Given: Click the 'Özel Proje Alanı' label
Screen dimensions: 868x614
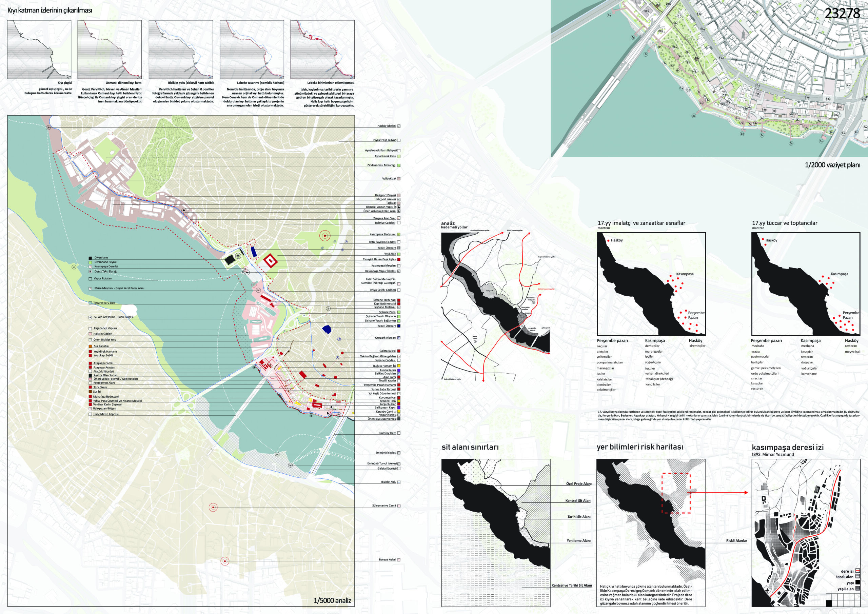Looking at the screenshot, I should pyautogui.click(x=578, y=483).
